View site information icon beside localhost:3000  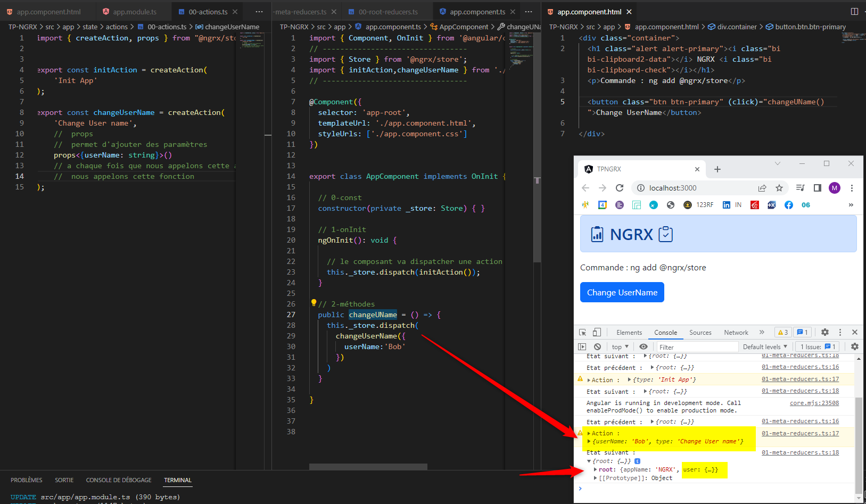click(x=641, y=188)
